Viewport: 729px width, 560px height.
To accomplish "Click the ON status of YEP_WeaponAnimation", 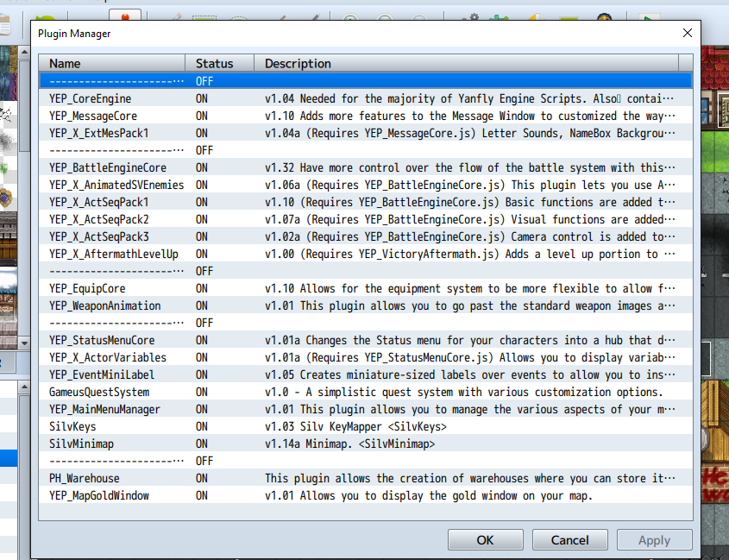I will (x=202, y=305).
